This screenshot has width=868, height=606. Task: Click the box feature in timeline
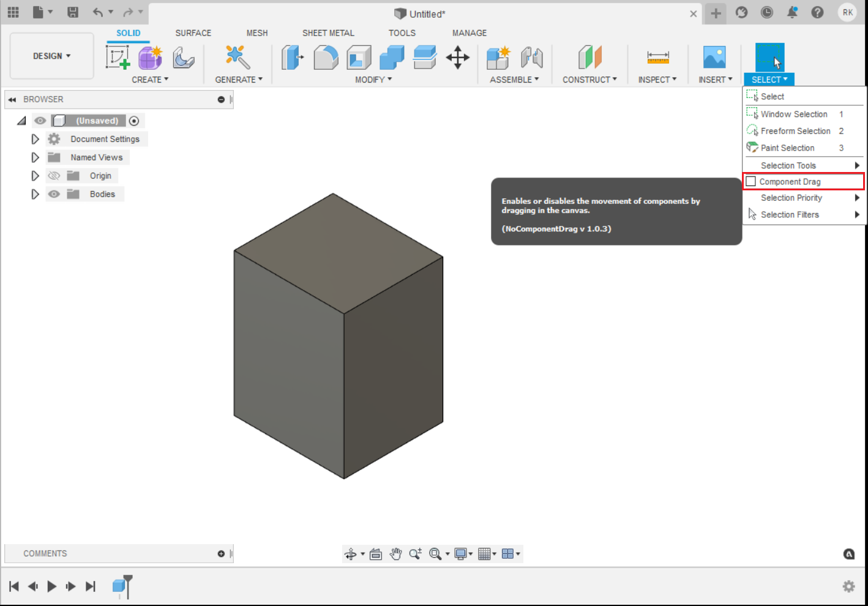point(119,586)
